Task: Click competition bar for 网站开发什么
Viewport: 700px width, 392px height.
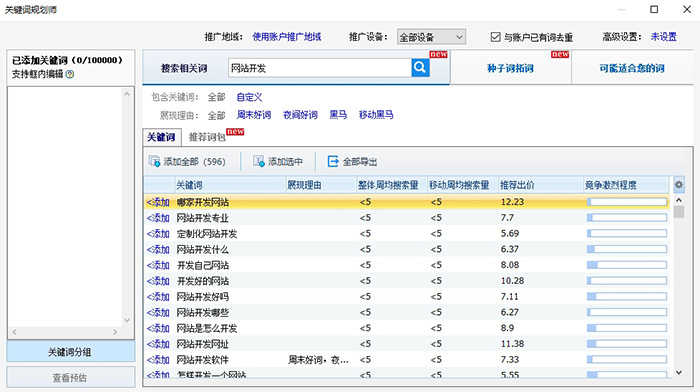Action: (x=627, y=249)
